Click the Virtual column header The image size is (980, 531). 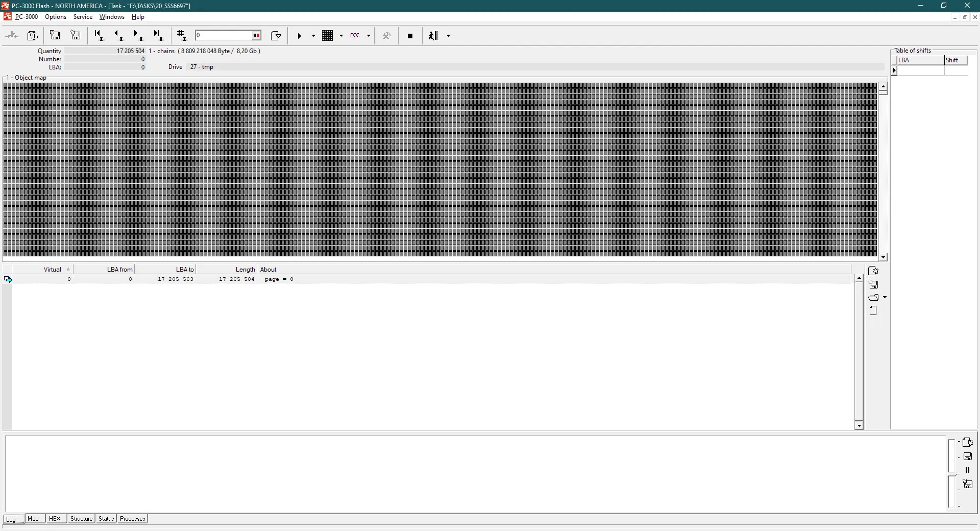52,270
